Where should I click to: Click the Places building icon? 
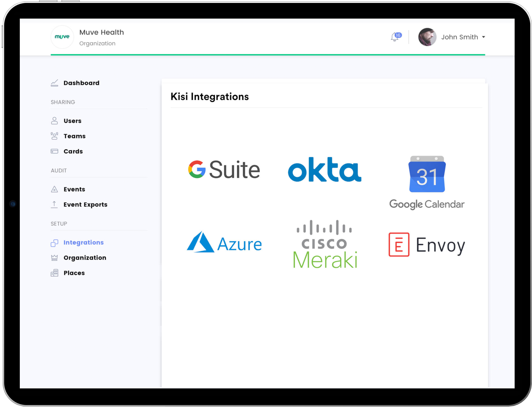(x=54, y=273)
